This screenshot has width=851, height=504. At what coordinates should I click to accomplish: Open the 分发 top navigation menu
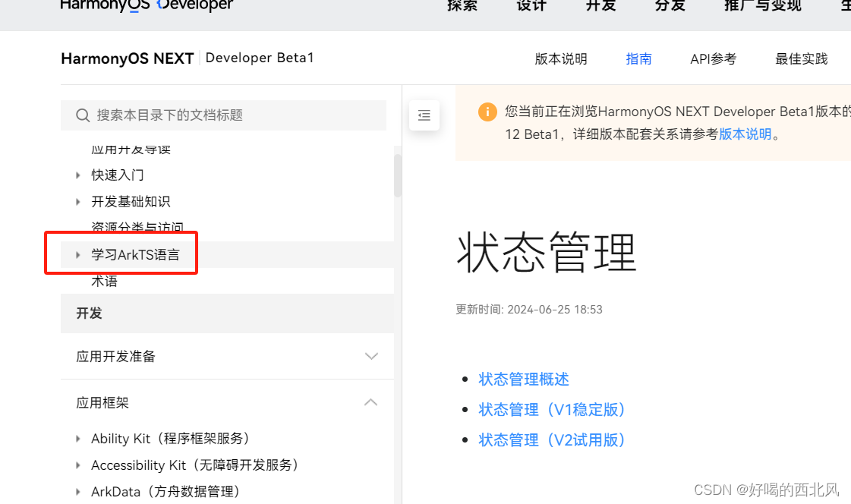(670, 5)
